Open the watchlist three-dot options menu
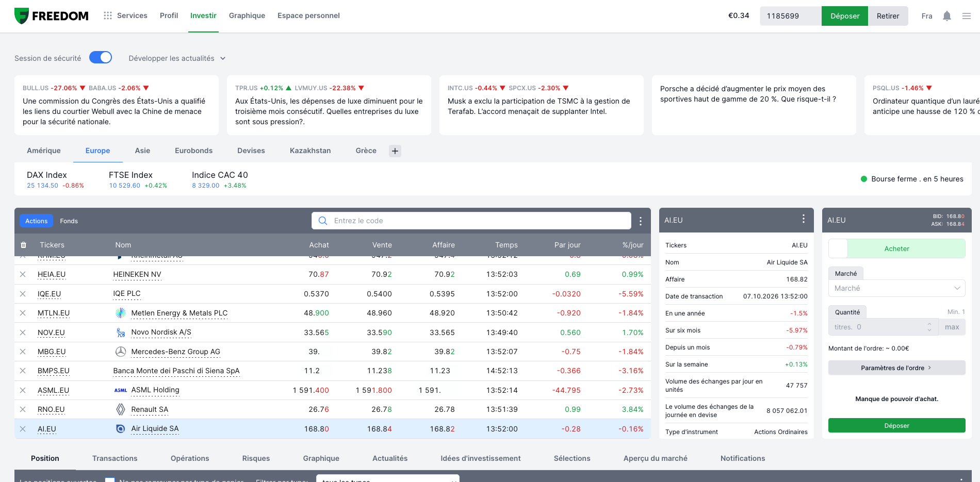This screenshot has height=482, width=980. point(641,221)
